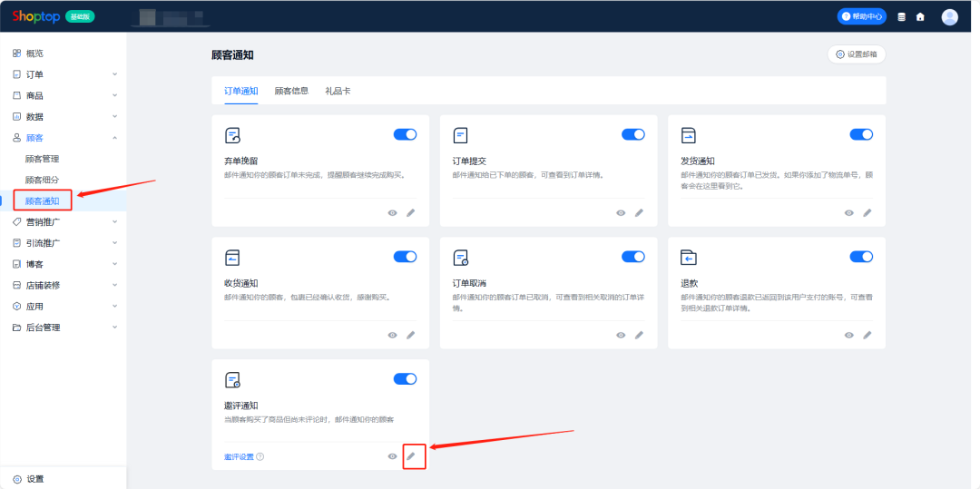Open the 邀评设置 link

(x=239, y=456)
